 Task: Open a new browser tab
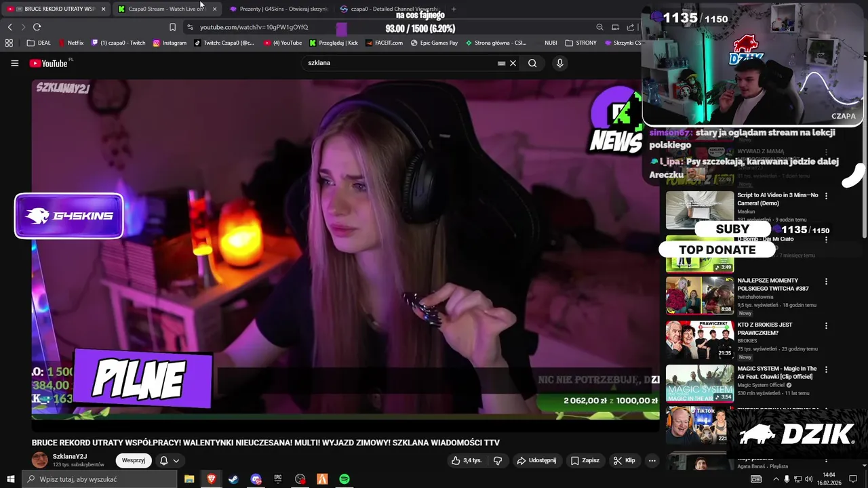[454, 9]
